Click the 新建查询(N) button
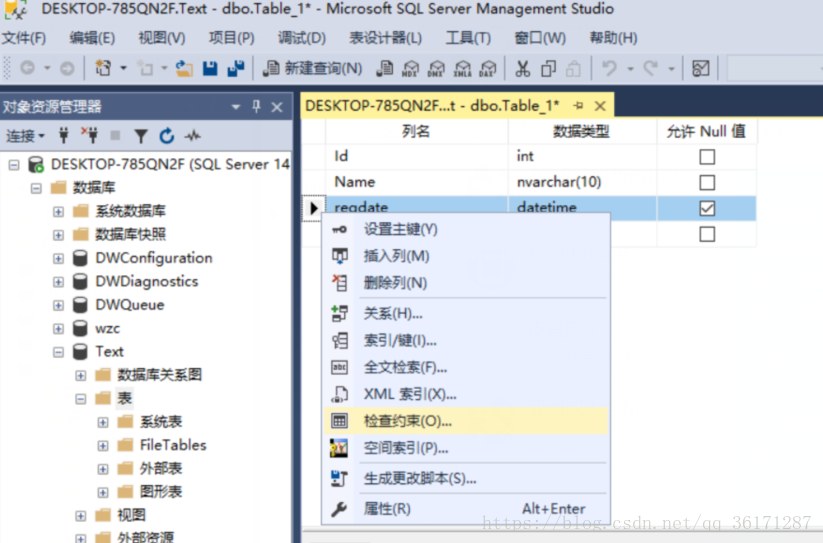The width and height of the screenshot is (823, 543). click(313, 68)
